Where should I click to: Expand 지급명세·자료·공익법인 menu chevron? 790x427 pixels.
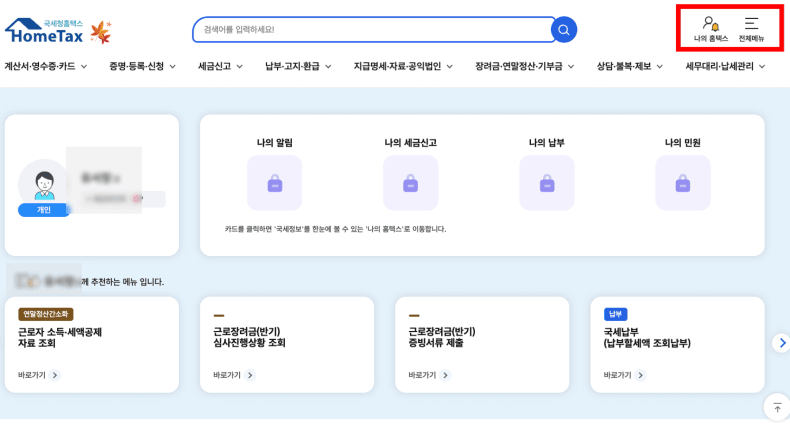click(449, 66)
